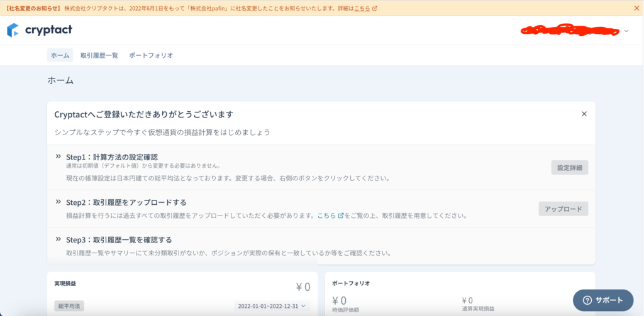
Task: Click the 通算実現損益 label
Action: tap(478, 310)
